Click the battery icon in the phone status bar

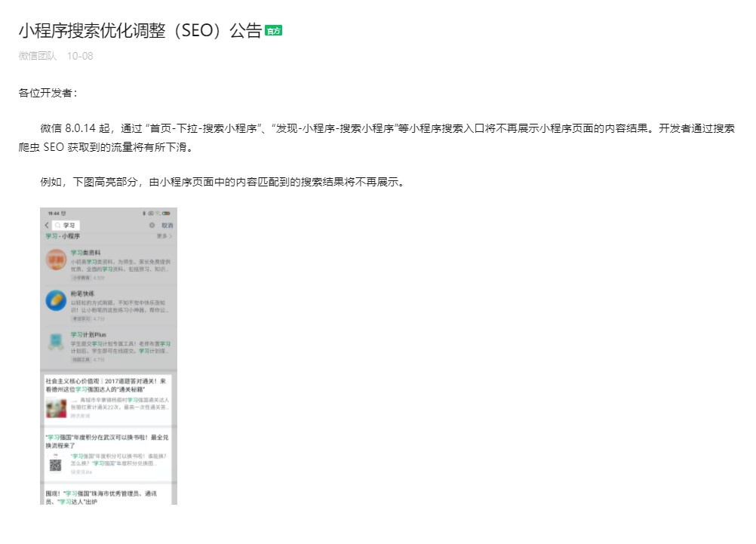[167, 213]
